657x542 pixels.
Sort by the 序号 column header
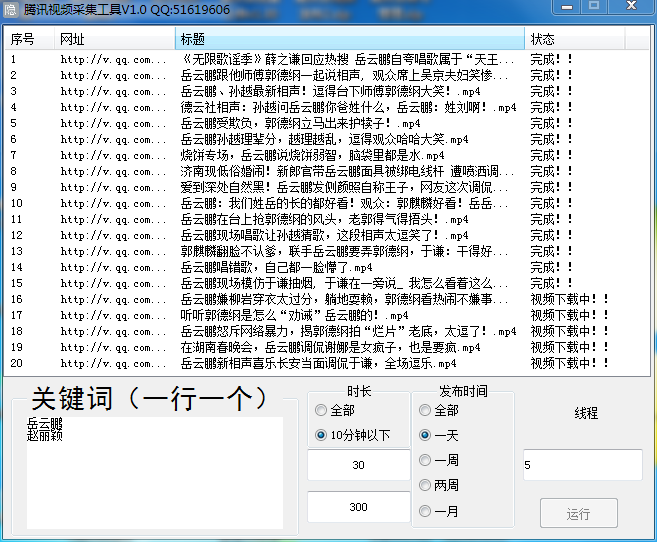pos(29,39)
